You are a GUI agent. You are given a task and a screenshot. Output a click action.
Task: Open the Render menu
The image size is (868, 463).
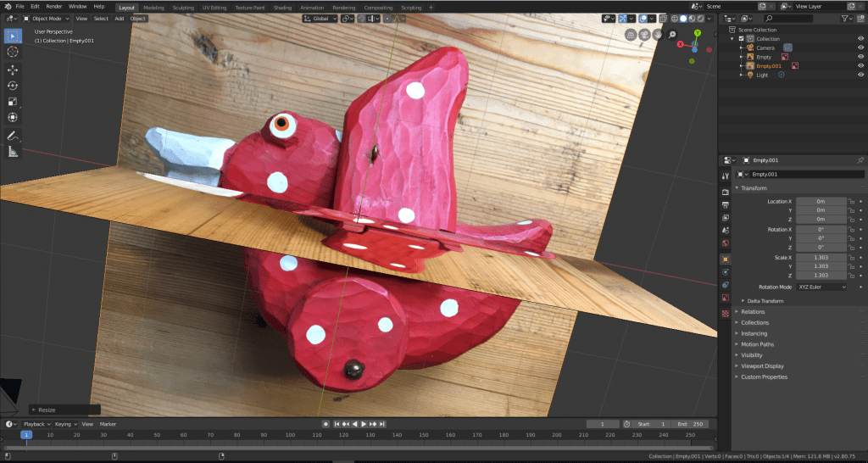point(54,7)
